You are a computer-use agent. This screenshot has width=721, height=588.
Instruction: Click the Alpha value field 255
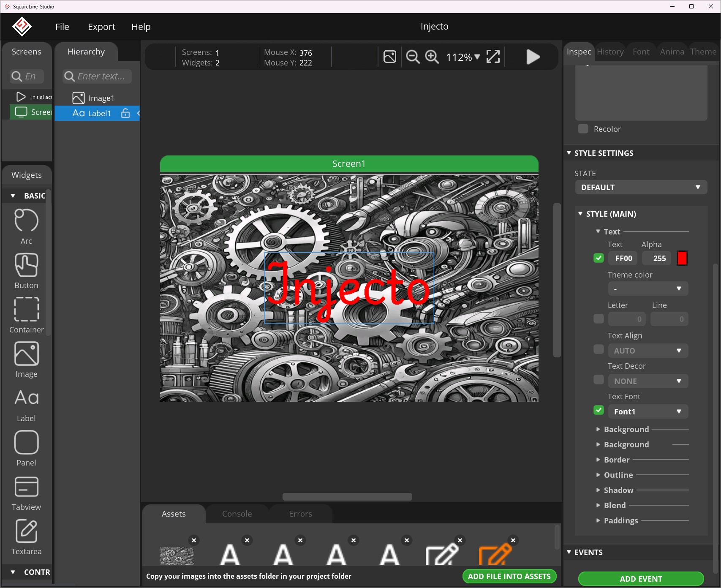click(657, 258)
